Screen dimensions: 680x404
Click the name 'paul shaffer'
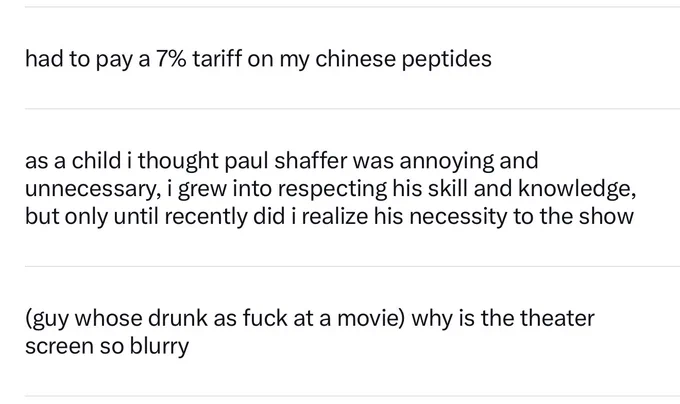pos(286,161)
